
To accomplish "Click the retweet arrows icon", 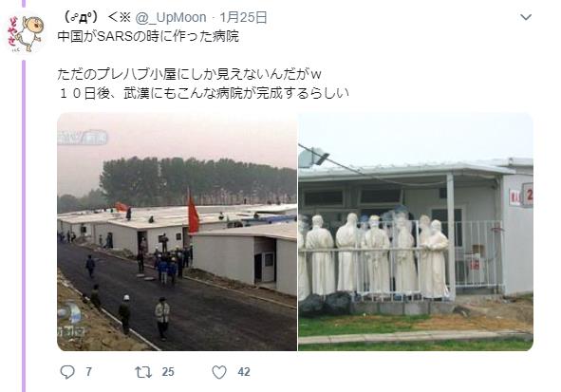I will pos(143,372).
